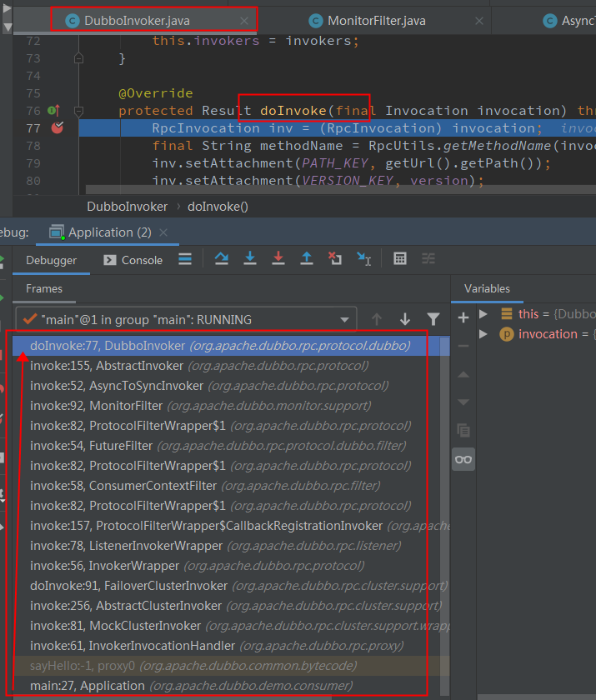Screen dimensions: 596x700
Task: Select frame invoke:56, InvokerWrapper
Action: [226, 566]
